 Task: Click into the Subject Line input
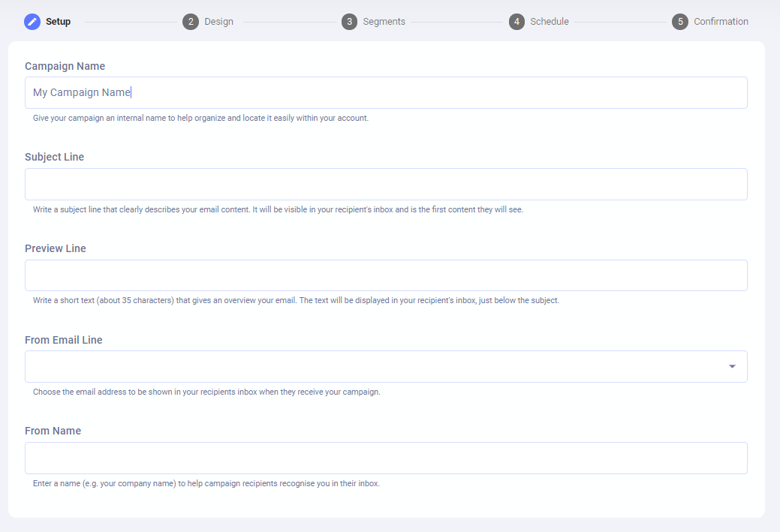pyautogui.click(x=386, y=184)
